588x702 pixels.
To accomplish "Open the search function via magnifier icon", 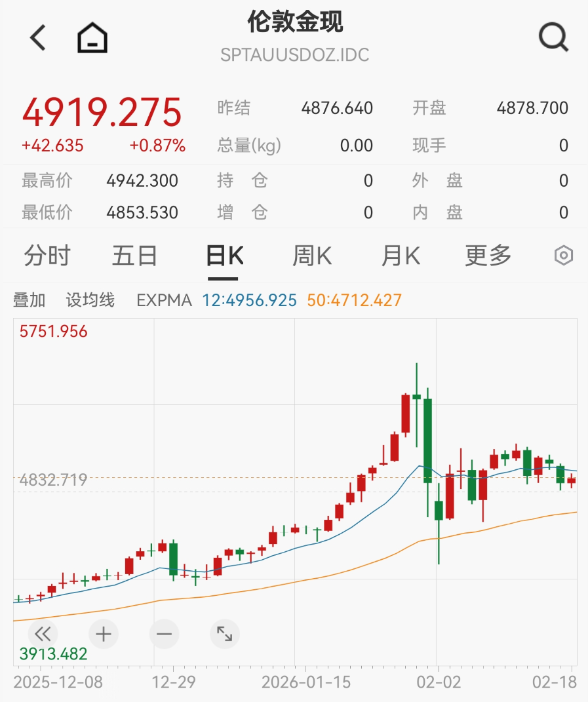I will coord(554,37).
